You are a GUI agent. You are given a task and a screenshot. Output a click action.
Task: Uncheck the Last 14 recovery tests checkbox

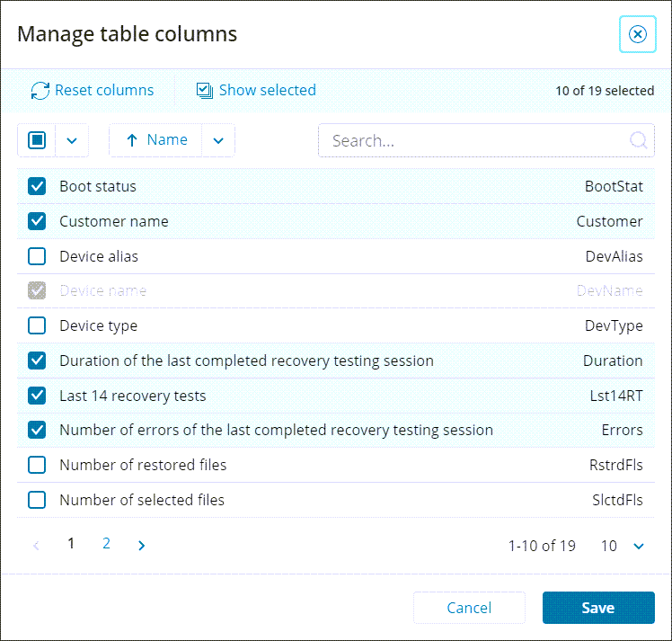tap(37, 396)
